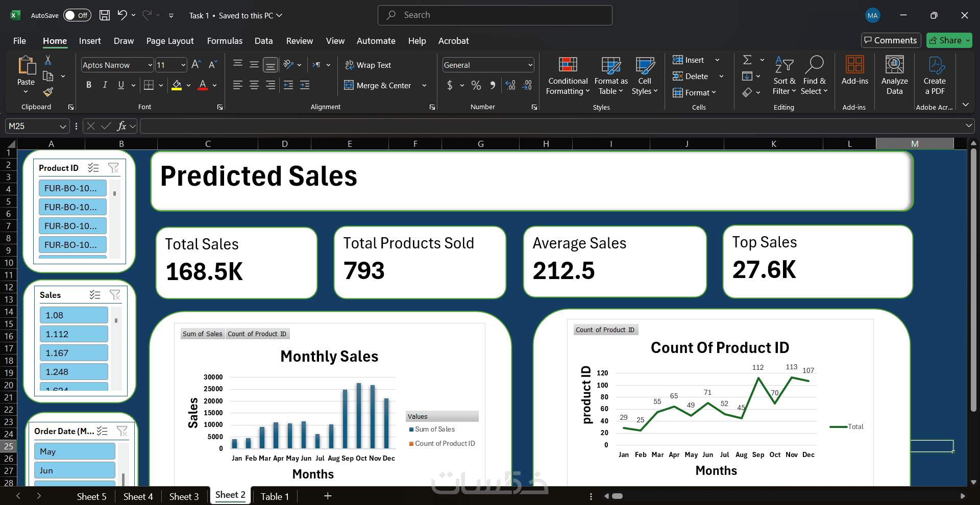Click the Comments button
This screenshot has width=980, height=505.
coord(891,40)
